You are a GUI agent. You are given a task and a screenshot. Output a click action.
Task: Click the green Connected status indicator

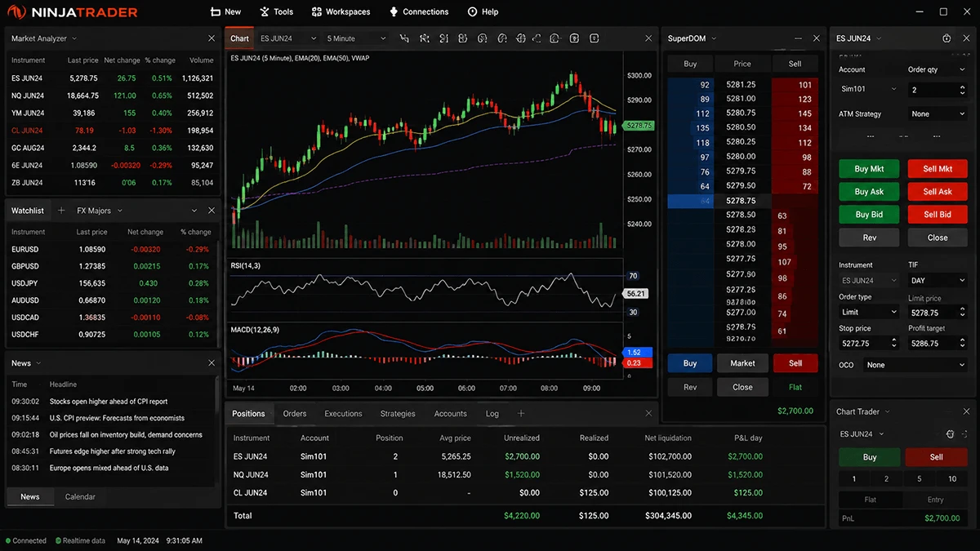click(26, 540)
